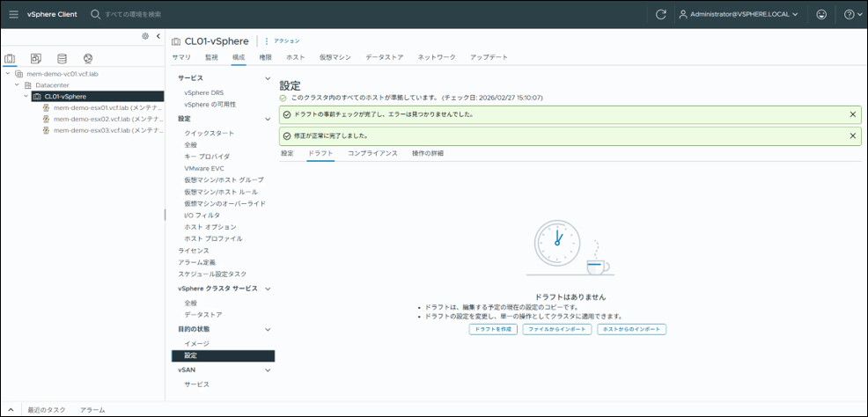The height and width of the screenshot is (417, 868).
Task: Close the remediation completed banner
Action: tap(852, 135)
